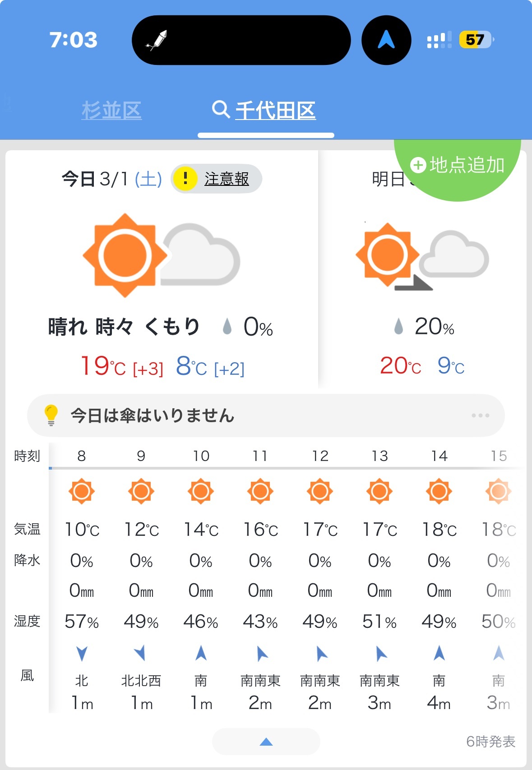532x770 pixels.
Task: Expand the umbrella tip three-dots menu
Action: 480,415
